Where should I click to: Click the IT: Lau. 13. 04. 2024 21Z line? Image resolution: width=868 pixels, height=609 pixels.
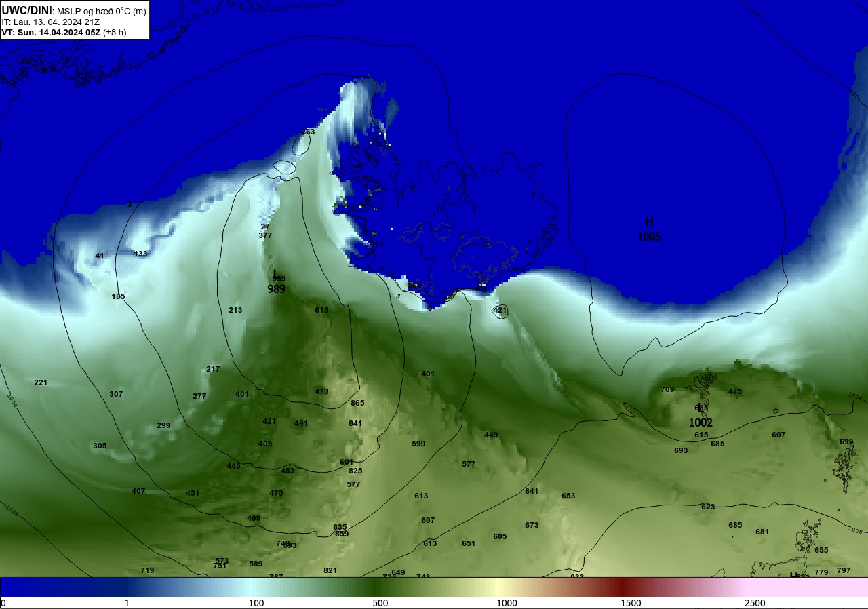coord(51,22)
